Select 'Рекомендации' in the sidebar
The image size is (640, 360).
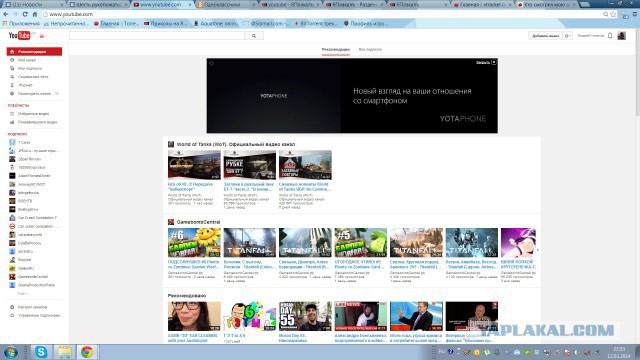tap(34, 51)
